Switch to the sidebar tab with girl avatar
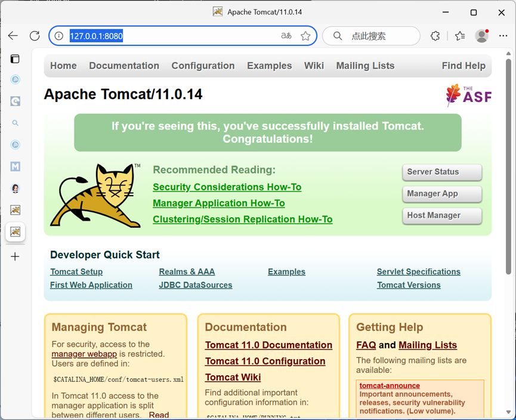Viewport: 516px width, 420px height. pos(15,189)
